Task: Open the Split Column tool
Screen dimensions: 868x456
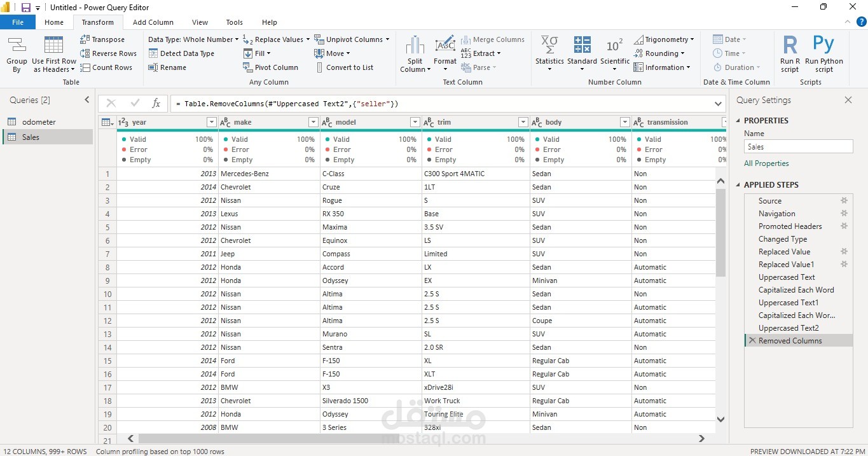Action: 415,54
